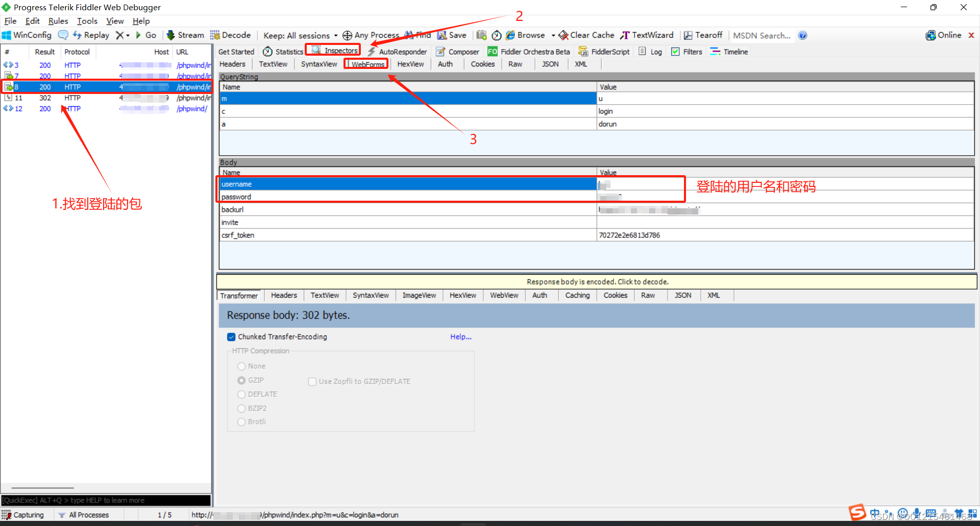Viewport: 980px width, 526px height.
Task: Open the TextWizard tool
Action: tap(647, 35)
